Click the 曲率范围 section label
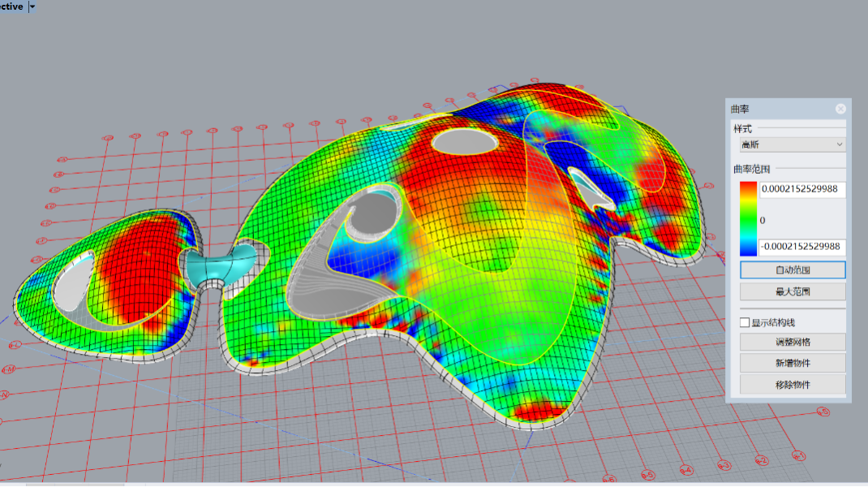The image size is (868, 487). pos(751,169)
